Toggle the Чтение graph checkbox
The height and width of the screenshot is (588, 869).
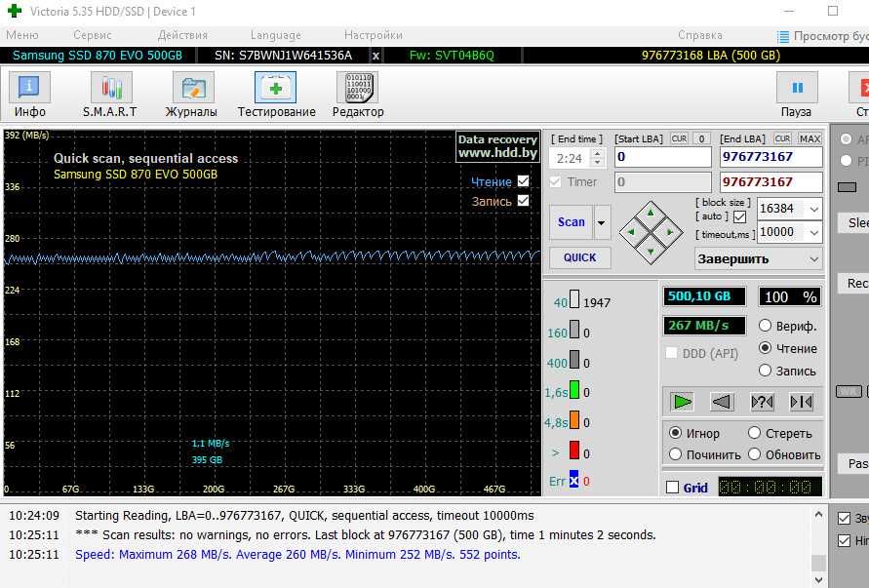(524, 181)
